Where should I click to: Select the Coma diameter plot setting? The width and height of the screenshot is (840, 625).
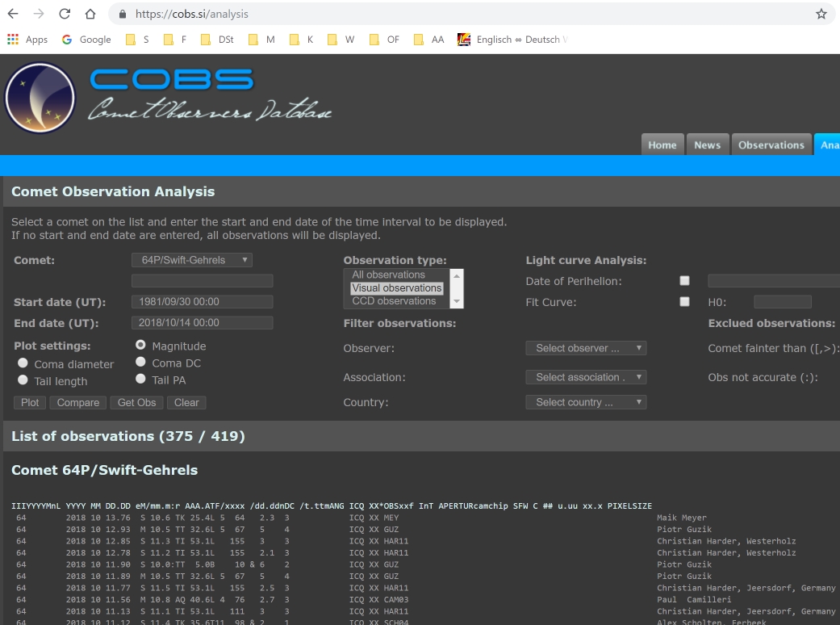point(23,363)
